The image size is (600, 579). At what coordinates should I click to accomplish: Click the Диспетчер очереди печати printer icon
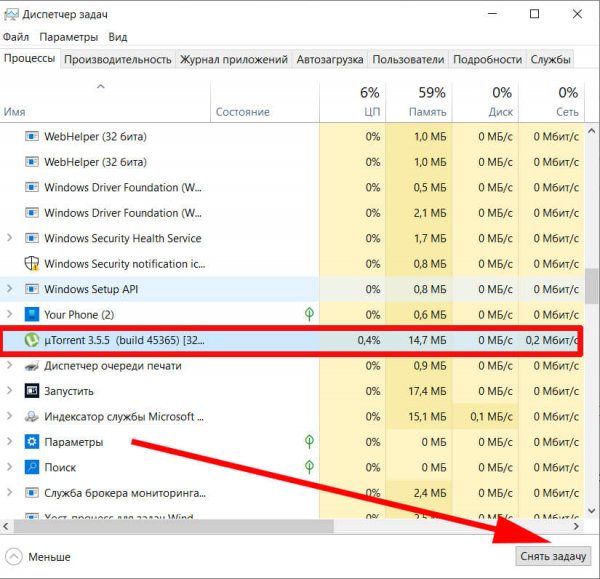pyautogui.click(x=31, y=365)
